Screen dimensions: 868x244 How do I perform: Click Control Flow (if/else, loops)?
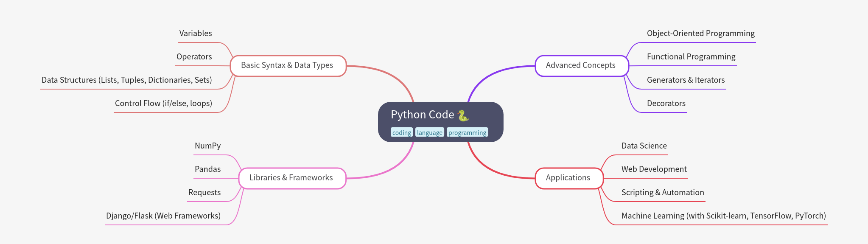(163, 103)
